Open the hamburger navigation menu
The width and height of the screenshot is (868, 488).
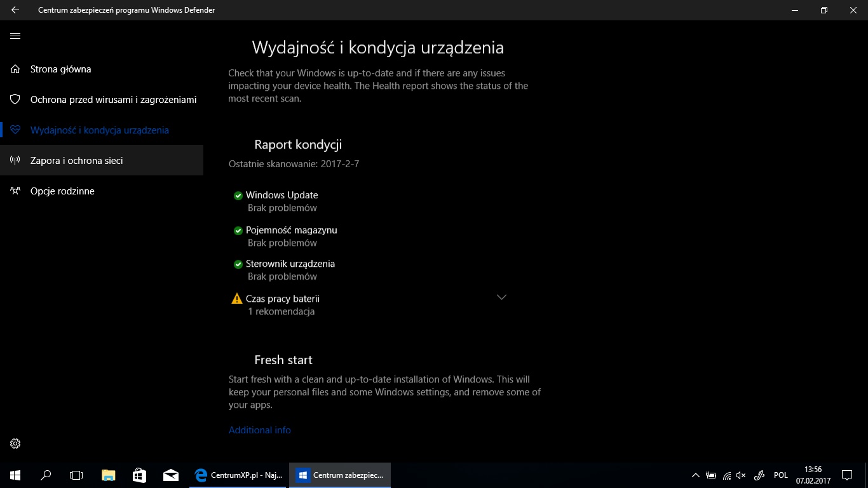click(x=15, y=36)
